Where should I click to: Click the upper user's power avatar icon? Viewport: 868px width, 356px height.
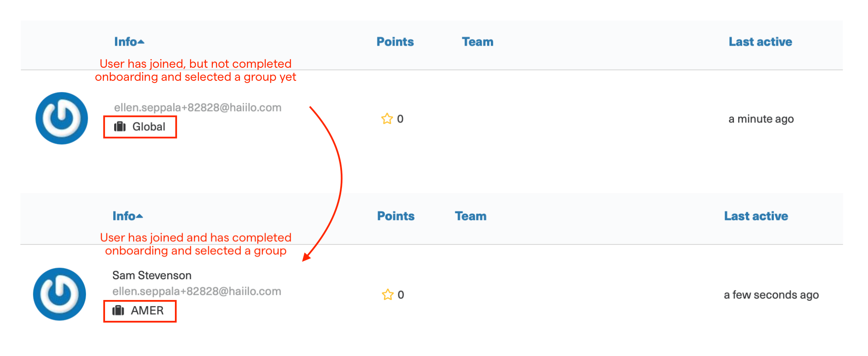click(62, 118)
